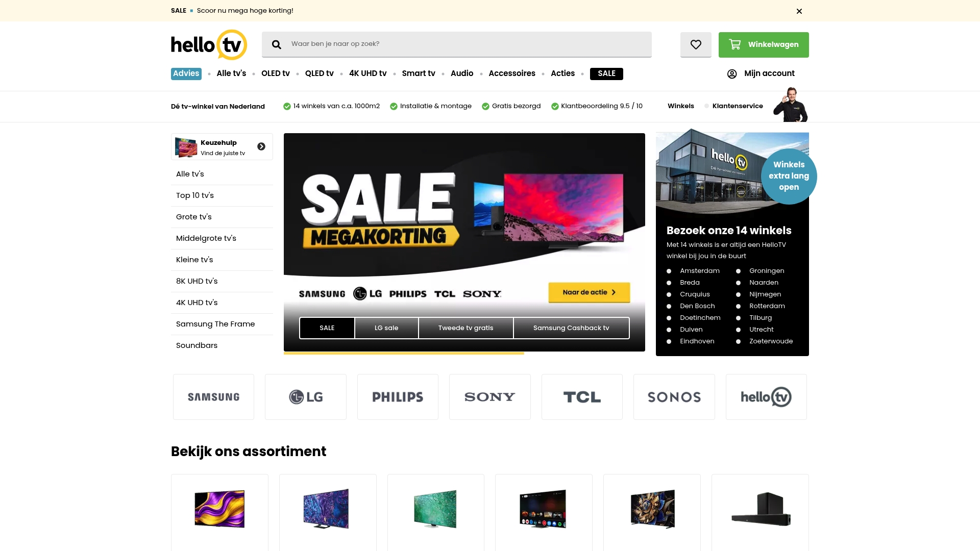The width and height of the screenshot is (980, 551).
Task: Click the Keuzehulp arrow icon
Action: [x=261, y=146]
